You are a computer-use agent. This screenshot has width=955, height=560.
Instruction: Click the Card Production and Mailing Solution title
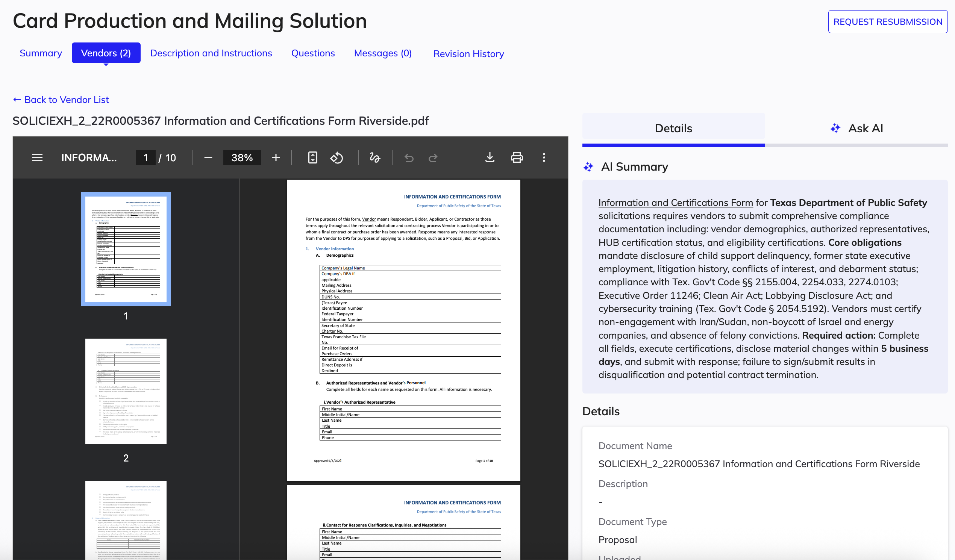coord(190,21)
